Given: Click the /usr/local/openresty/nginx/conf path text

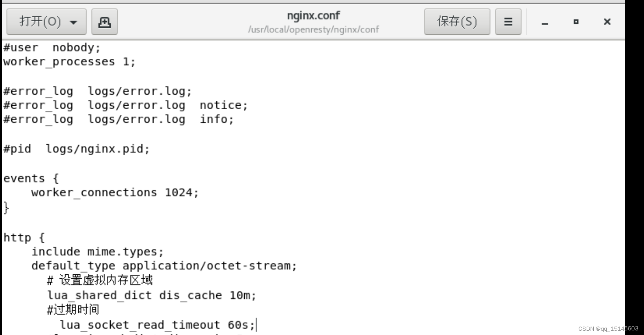Looking at the screenshot, I should point(313,30).
